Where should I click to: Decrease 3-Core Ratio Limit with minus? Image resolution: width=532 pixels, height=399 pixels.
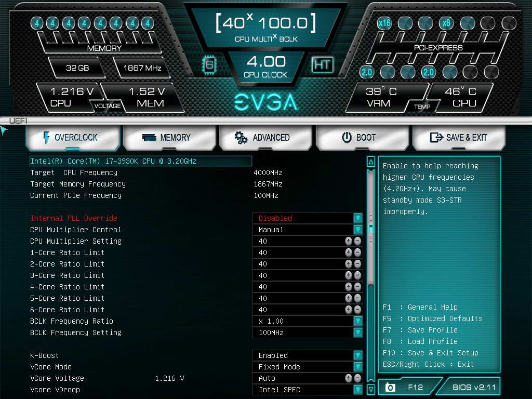click(357, 275)
